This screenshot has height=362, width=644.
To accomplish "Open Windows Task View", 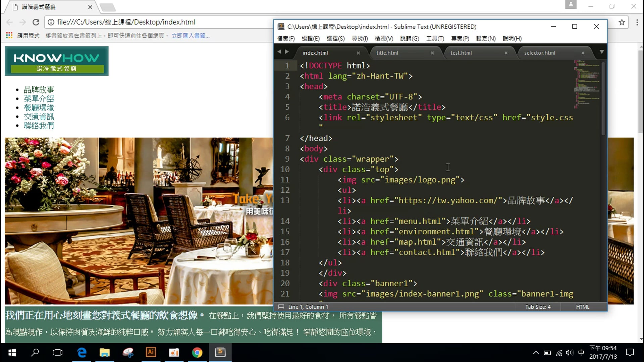I will coord(58,352).
